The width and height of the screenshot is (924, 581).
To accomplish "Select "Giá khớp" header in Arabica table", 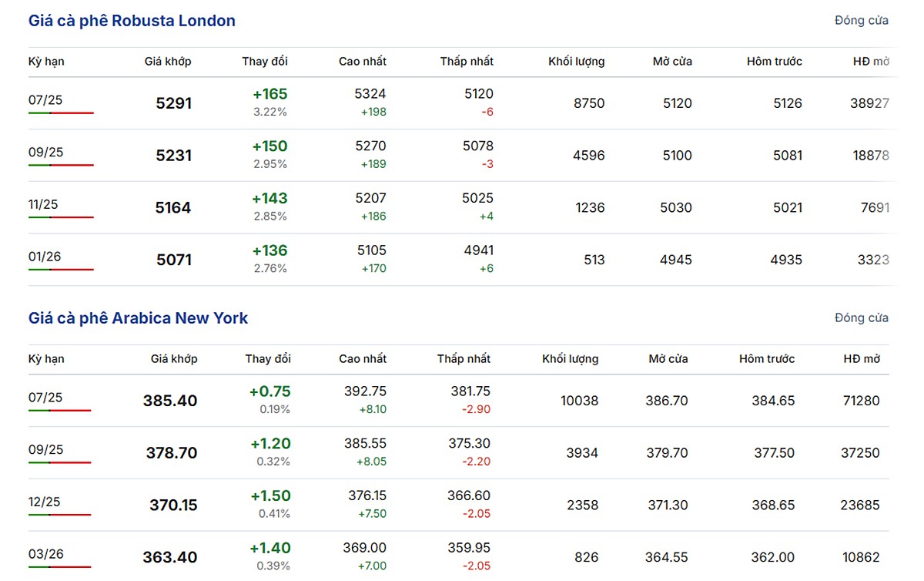I will click(x=174, y=359).
